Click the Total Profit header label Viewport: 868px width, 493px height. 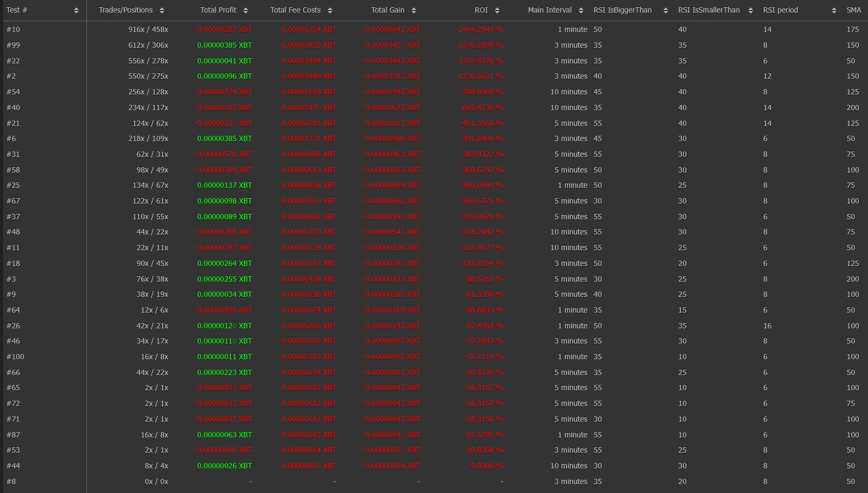click(218, 10)
